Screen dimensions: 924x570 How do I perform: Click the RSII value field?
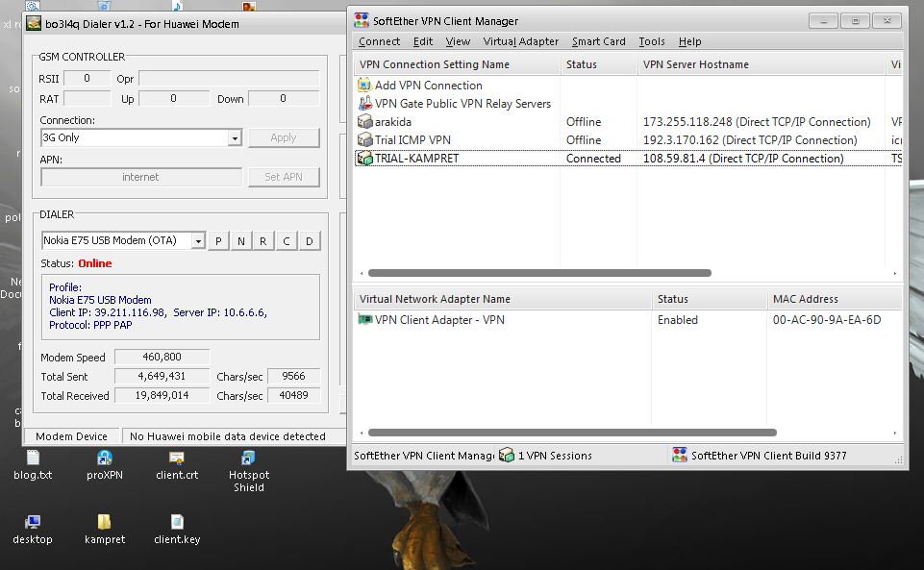tap(87, 78)
